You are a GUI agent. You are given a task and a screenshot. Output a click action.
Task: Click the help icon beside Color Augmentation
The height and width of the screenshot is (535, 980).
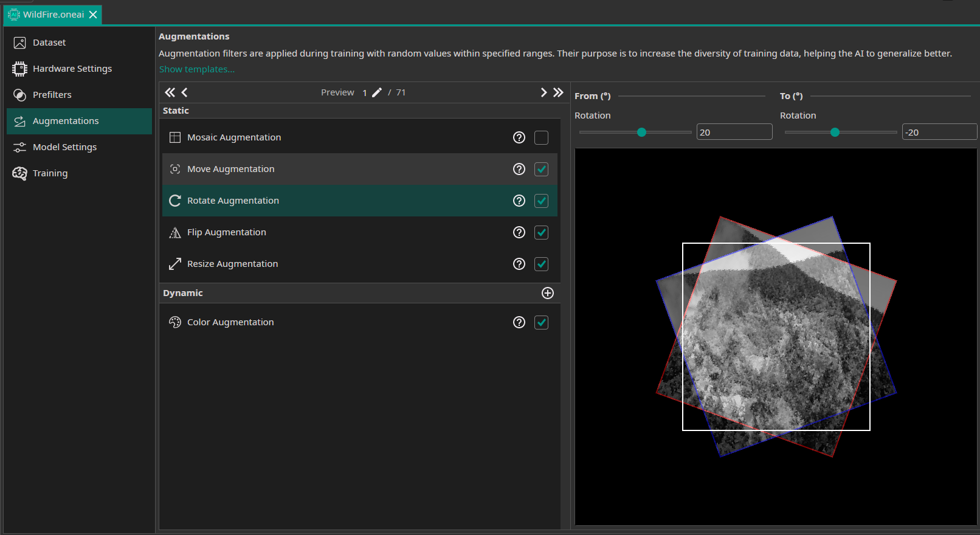[519, 322]
